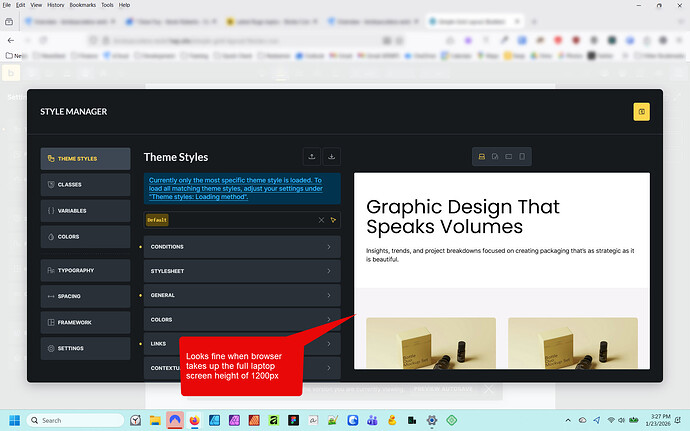Click the upload arrow icon beside Theme Styles
The width and height of the screenshot is (690, 431).
pyautogui.click(x=312, y=157)
